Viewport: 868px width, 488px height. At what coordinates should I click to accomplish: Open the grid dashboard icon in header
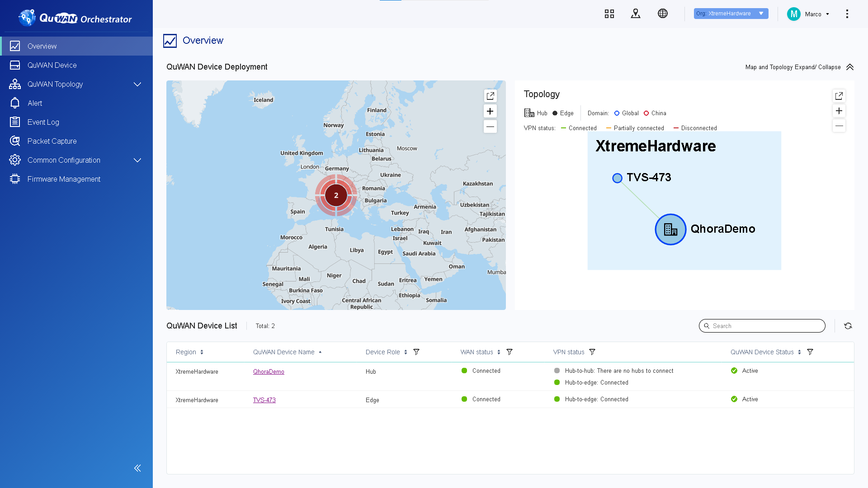pos(609,14)
